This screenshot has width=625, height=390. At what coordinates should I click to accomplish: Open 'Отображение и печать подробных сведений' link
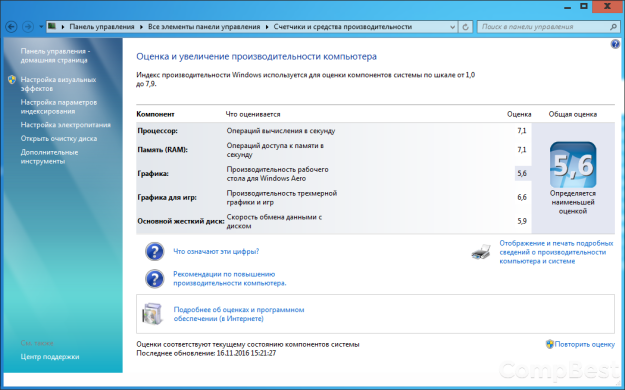click(556, 252)
